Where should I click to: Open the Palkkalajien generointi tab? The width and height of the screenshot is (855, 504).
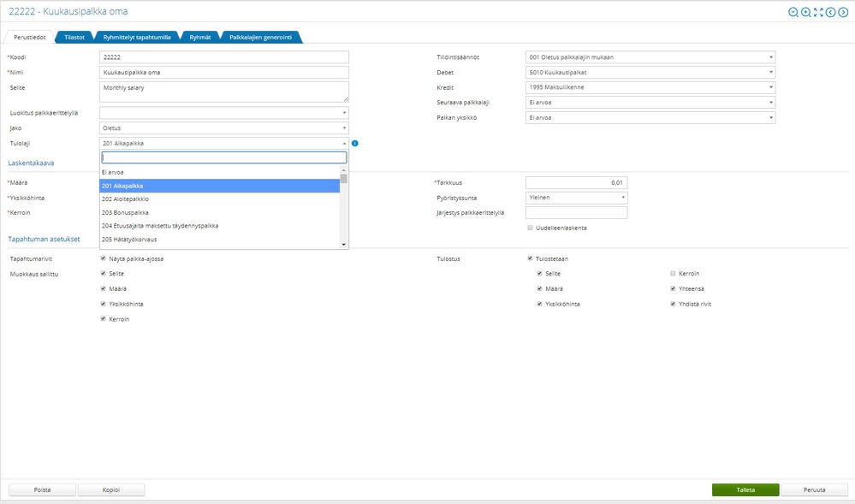pyautogui.click(x=261, y=37)
